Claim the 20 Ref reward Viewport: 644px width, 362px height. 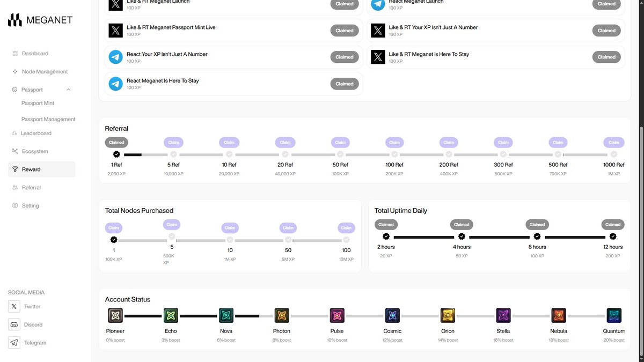pos(286,143)
